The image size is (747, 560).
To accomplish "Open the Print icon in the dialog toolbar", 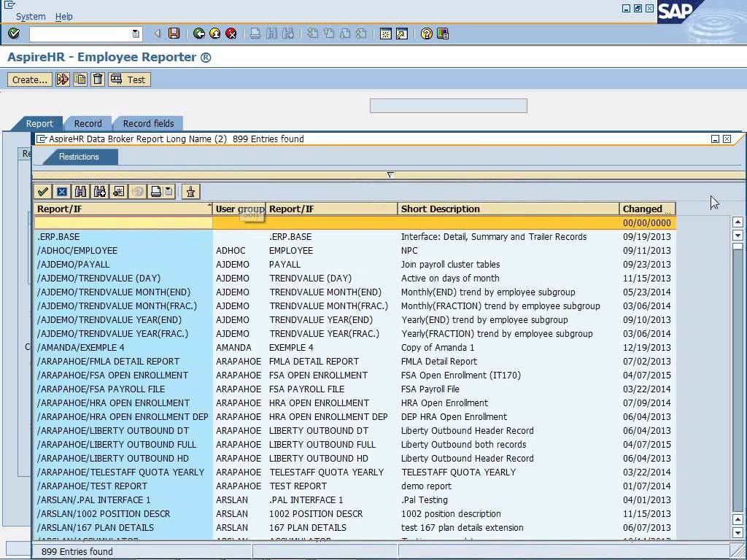I will pyautogui.click(x=155, y=191).
